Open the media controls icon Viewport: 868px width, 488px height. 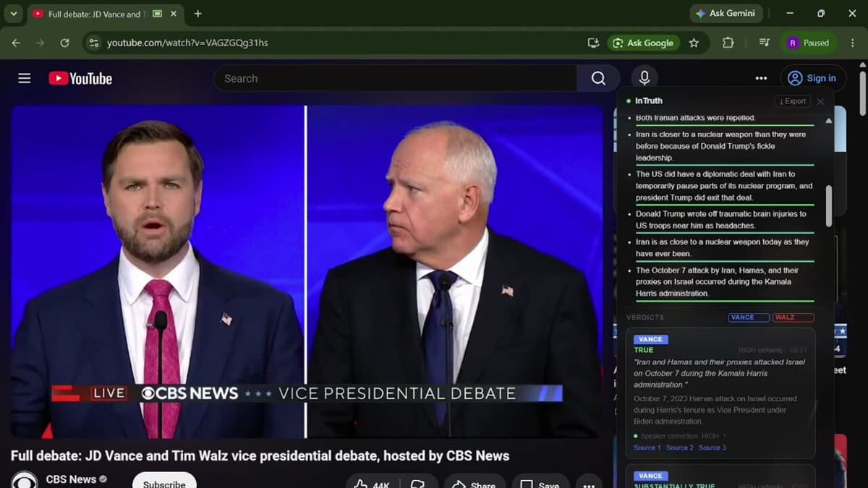point(765,43)
